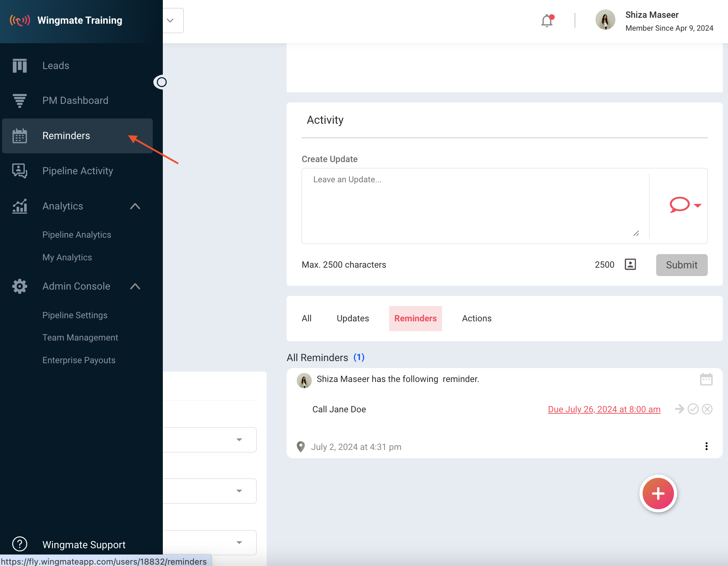Open Enterprise Payouts
This screenshot has width=728, height=566.
pos(79,360)
